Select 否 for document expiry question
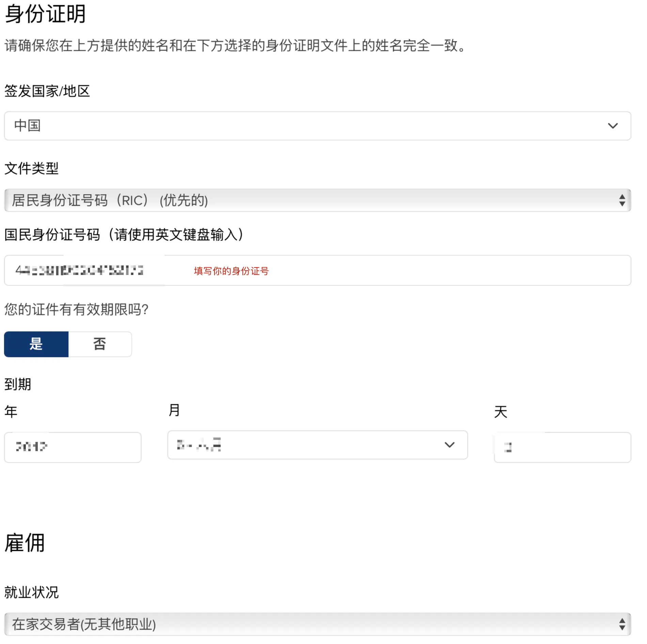The height and width of the screenshot is (644, 647). coord(100,344)
